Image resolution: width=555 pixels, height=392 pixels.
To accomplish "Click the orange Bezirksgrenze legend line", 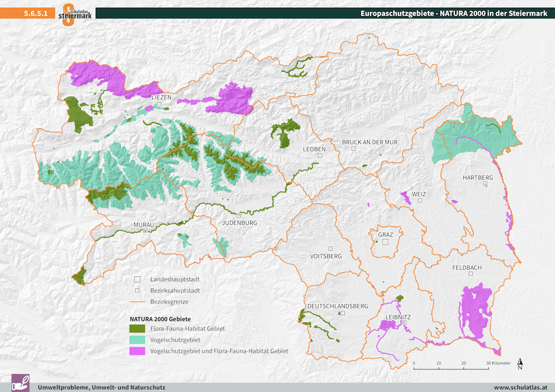I will click(137, 302).
